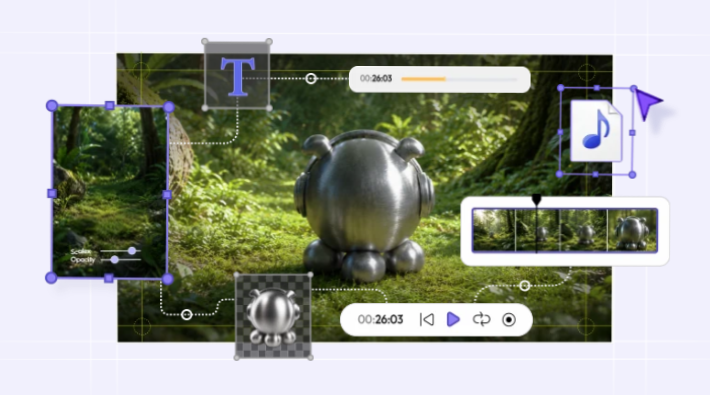Click the timecode 00:26:03 in the progress pill
710x395 pixels.
pyautogui.click(x=376, y=78)
